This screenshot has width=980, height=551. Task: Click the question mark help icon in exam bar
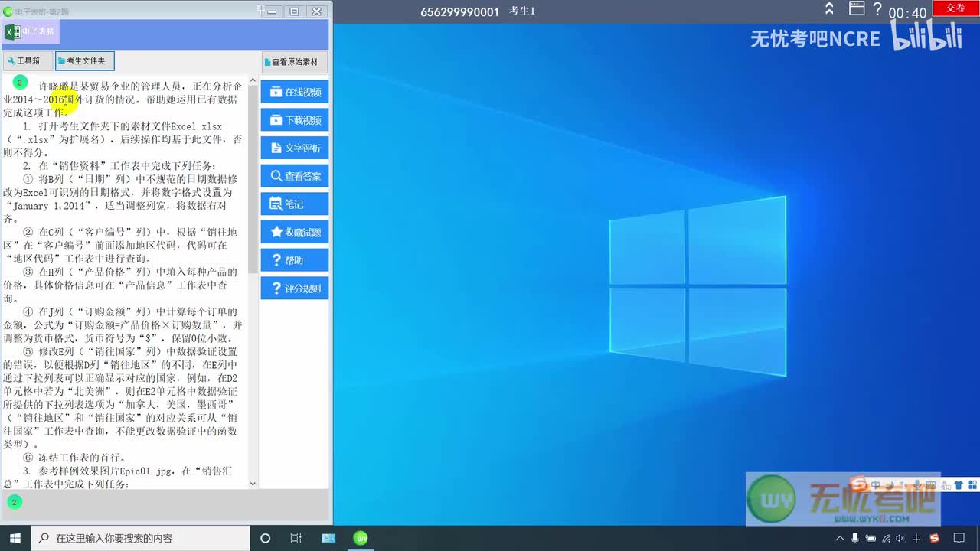877,9
